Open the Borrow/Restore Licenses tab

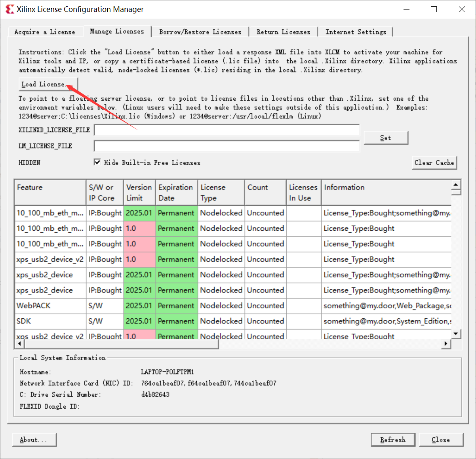pos(200,32)
